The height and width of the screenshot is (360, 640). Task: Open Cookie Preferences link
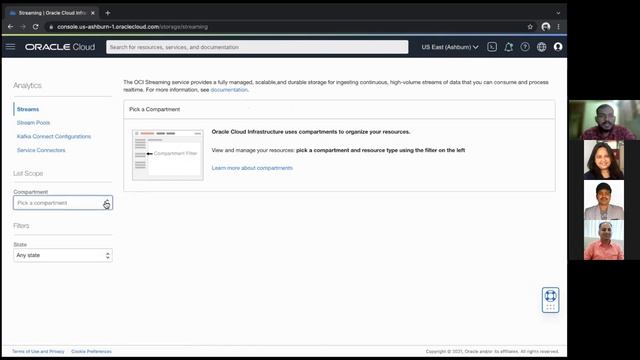pos(91,351)
